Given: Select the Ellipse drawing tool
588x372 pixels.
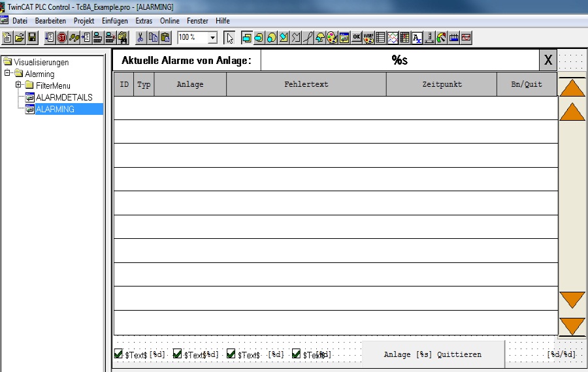Looking at the screenshot, I should (x=271, y=37).
